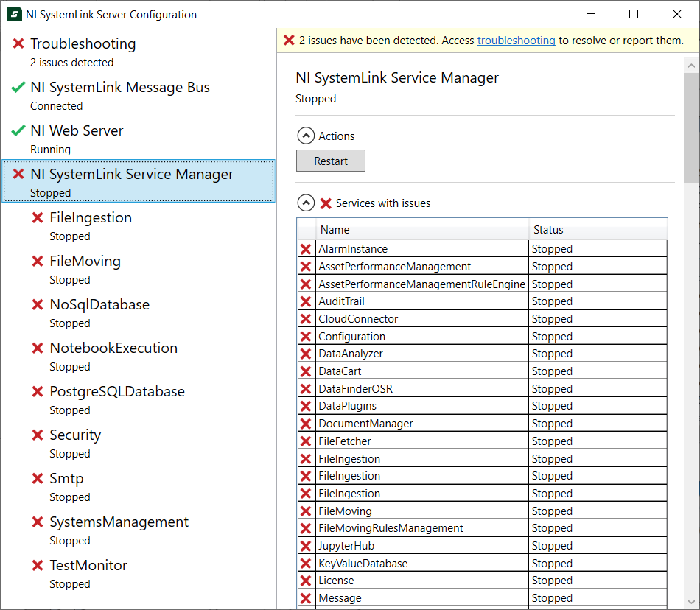Click the red X icon next to PostgreSQLDatabase
Viewport: 700px width, 610px height.
(x=38, y=391)
